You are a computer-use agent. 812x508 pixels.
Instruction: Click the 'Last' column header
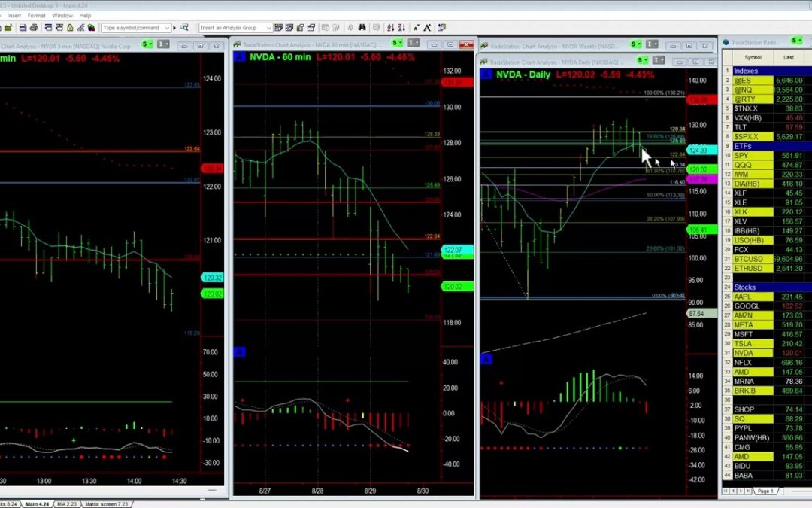788,57
